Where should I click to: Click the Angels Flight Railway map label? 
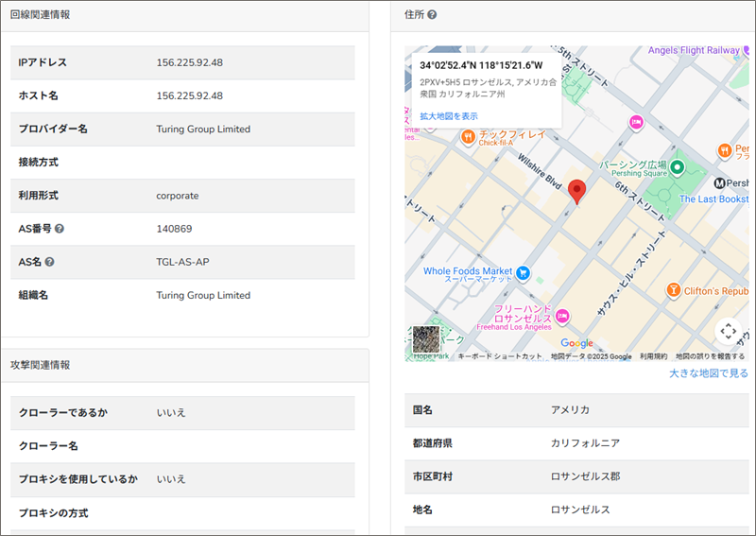pyautogui.click(x=693, y=50)
